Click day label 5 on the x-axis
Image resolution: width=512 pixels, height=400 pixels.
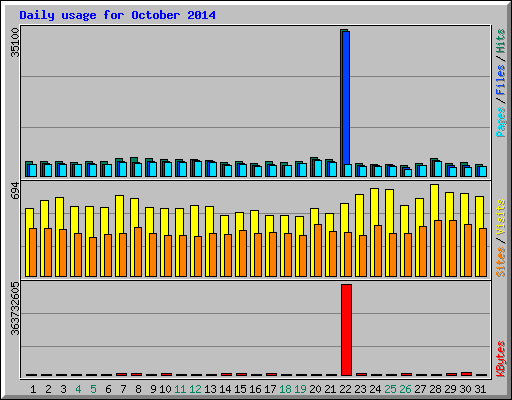coord(93,389)
